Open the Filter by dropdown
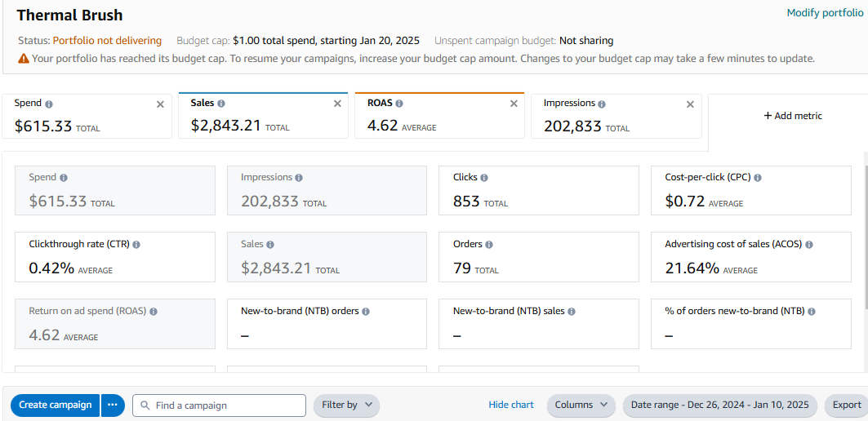This screenshot has height=421, width=868. 346,405
